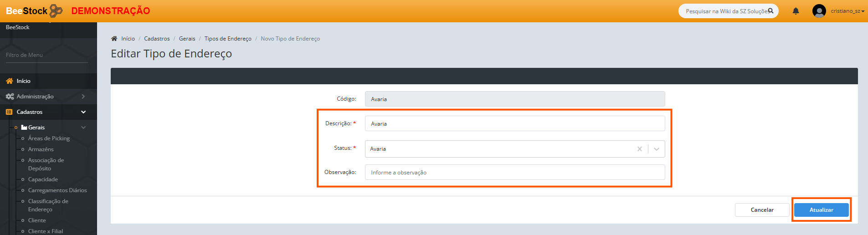Click the BeeStock honeycomb logo
The width and height of the screenshot is (868, 235).
56,10
